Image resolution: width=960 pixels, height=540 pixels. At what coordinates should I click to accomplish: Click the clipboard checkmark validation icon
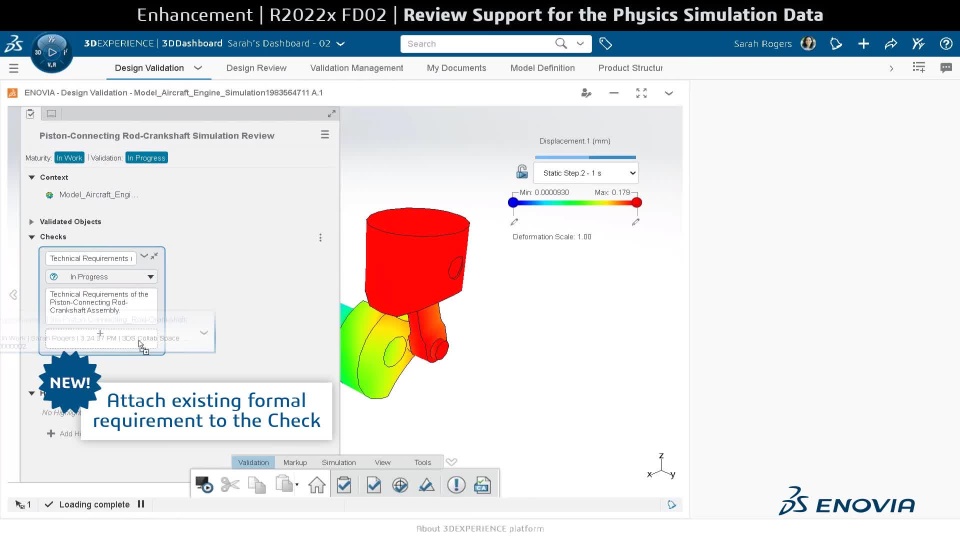pyautogui.click(x=344, y=485)
